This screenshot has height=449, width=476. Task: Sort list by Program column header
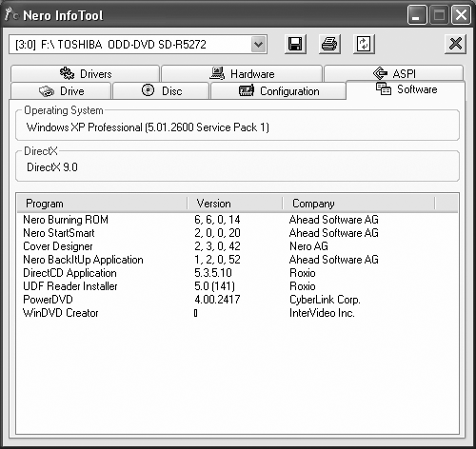(102, 204)
